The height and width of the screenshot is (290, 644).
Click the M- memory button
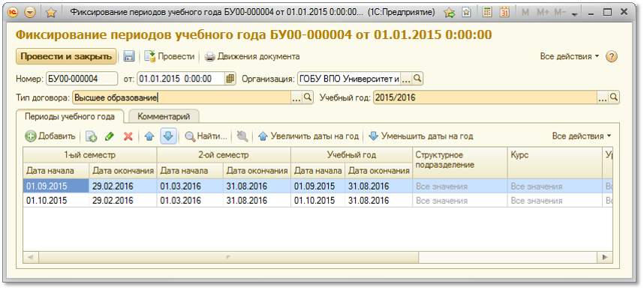560,13
